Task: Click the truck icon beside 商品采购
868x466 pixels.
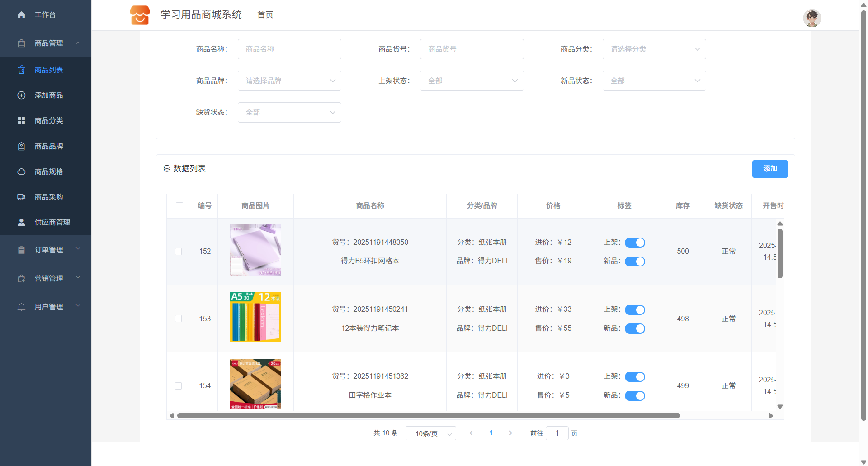Action: 21,197
